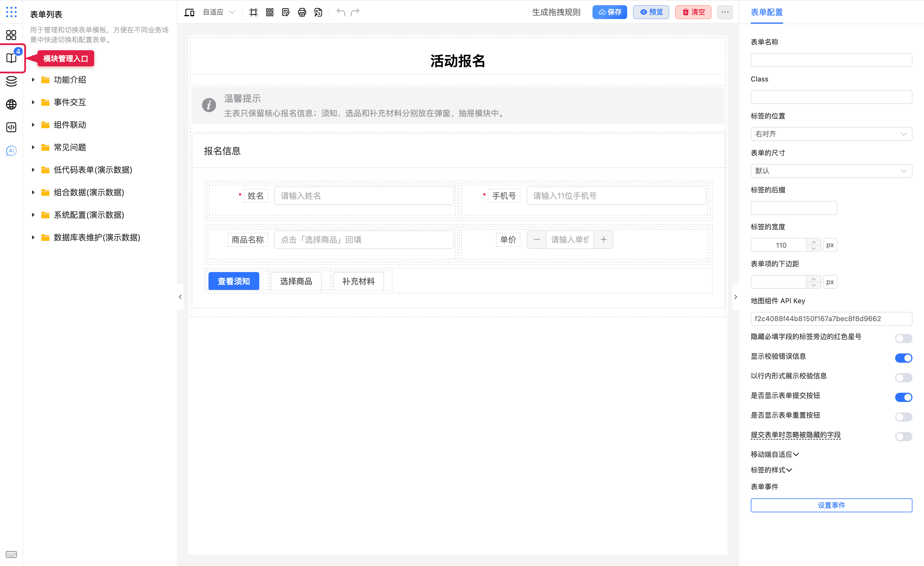Collapse the right config panel arrow

pyautogui.click(x=735, y=297)
